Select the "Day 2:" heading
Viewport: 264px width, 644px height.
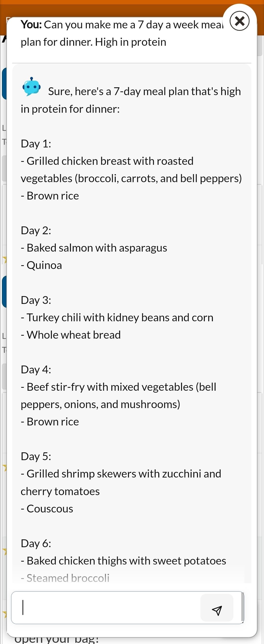(36, 231)
